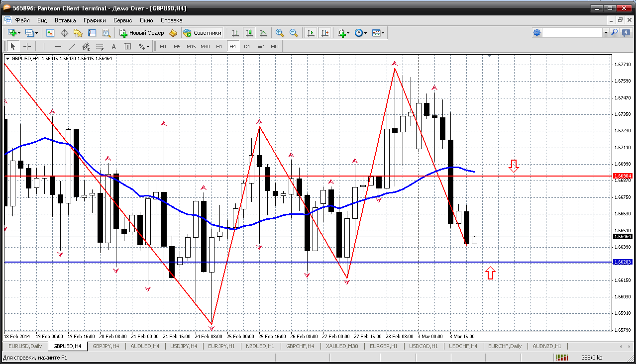
Task: Activate the standard cursor arrow tool
Action: tap(13, 46)
